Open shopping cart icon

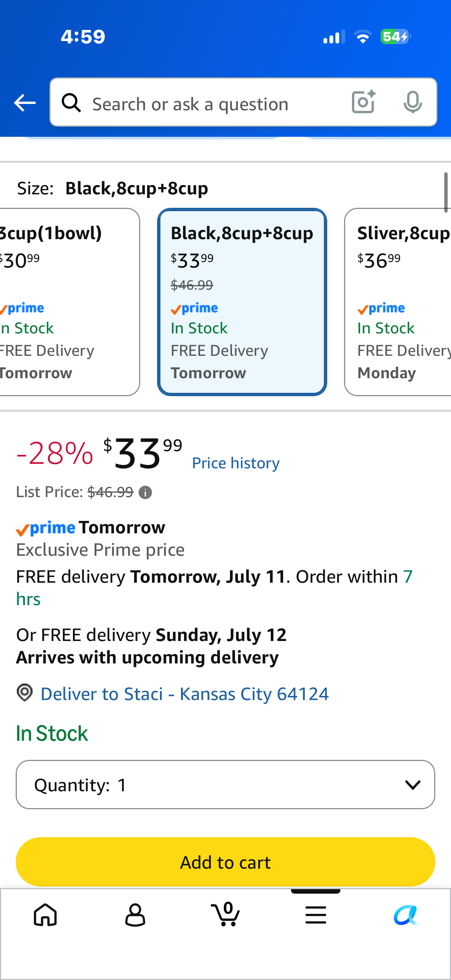tap(225, 914)
